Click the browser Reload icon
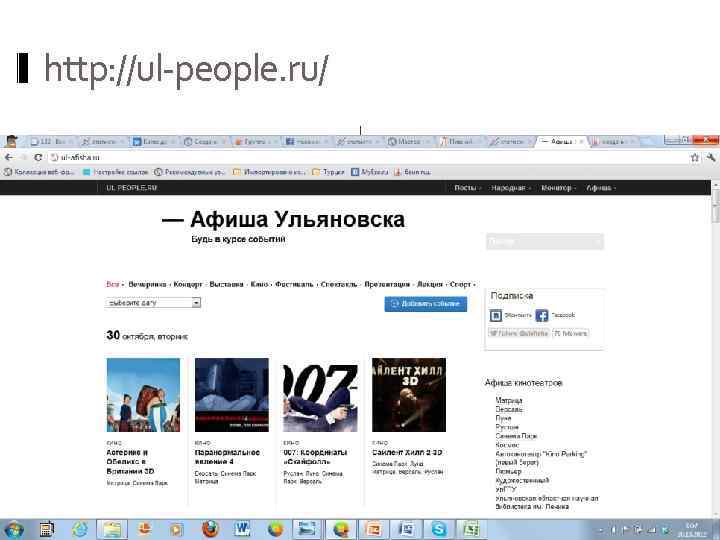The width and height of the screenshot is (720, 540). pyautogui.click(x=38, y=157)
